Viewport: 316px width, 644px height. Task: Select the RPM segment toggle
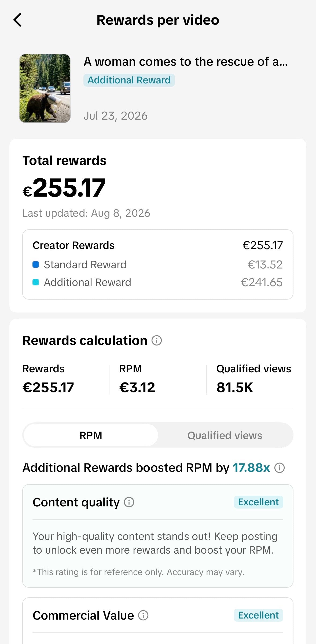click(91, 435)
